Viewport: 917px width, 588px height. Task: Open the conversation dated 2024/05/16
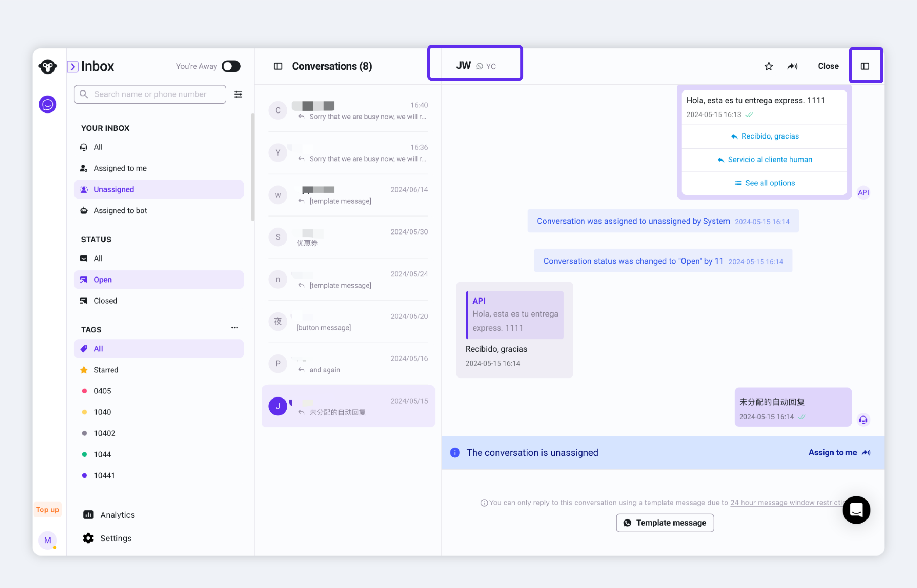coord(348,364)
